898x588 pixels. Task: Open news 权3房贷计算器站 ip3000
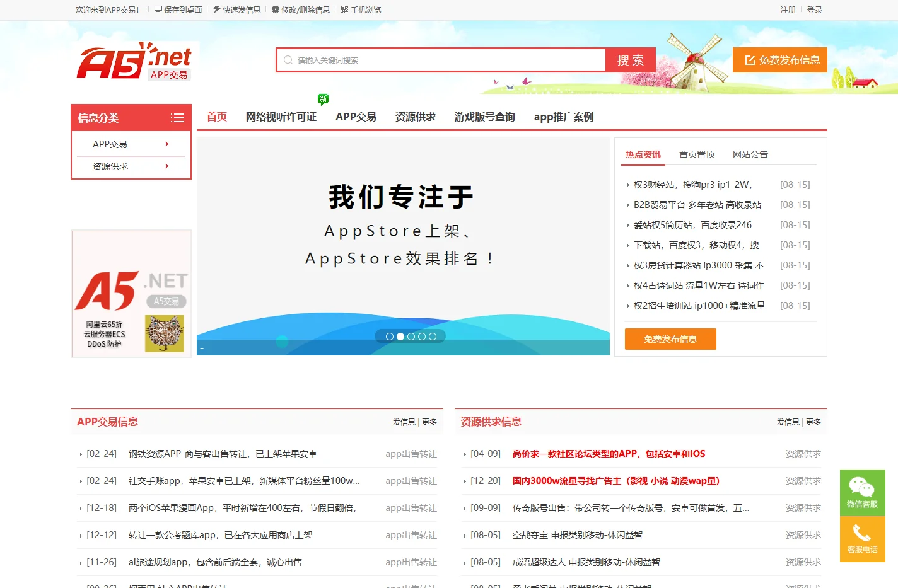pos(699,265)
